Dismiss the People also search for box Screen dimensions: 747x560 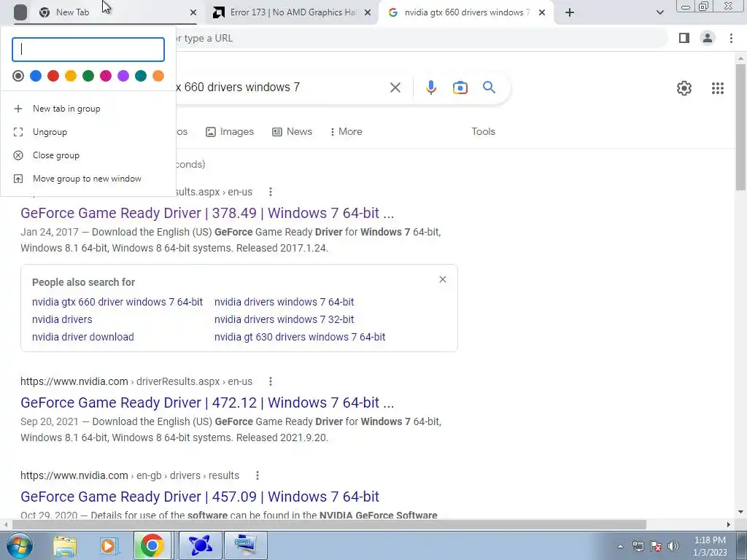443,279
